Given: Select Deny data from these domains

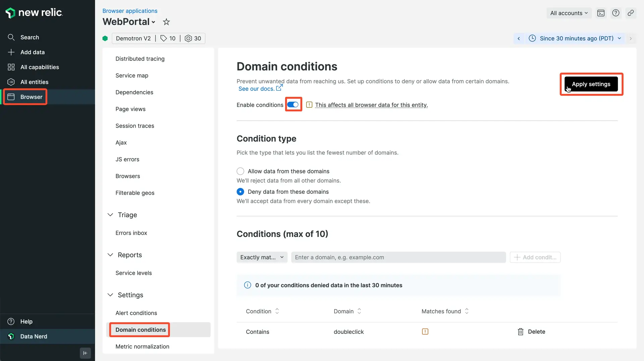Looking at the screenshot, I should (x=240, y=192).
